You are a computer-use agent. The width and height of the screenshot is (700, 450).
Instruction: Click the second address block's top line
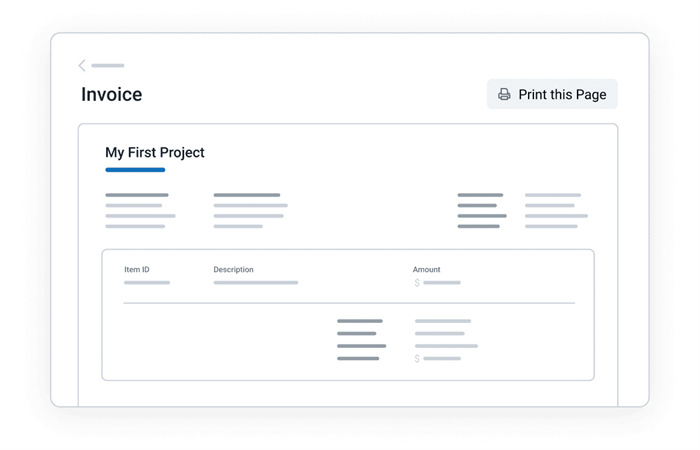pyautogui.click(x=246, y=195)
